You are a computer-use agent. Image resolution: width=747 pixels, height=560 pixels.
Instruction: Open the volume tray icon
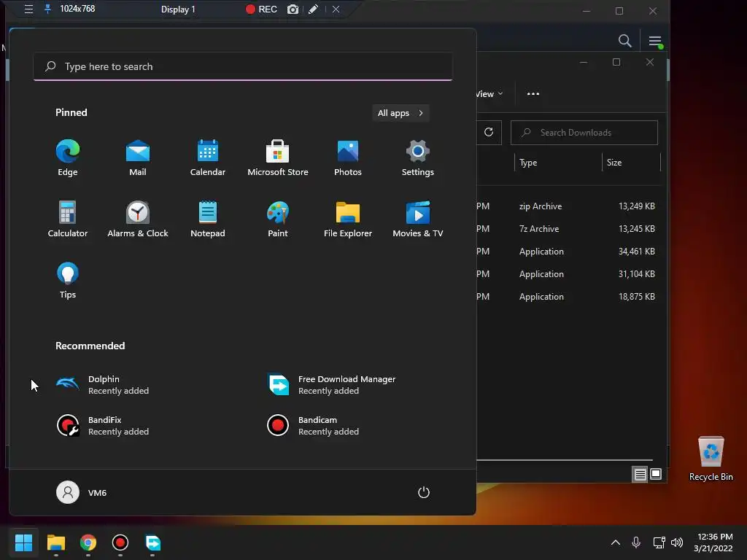point(676,542)
